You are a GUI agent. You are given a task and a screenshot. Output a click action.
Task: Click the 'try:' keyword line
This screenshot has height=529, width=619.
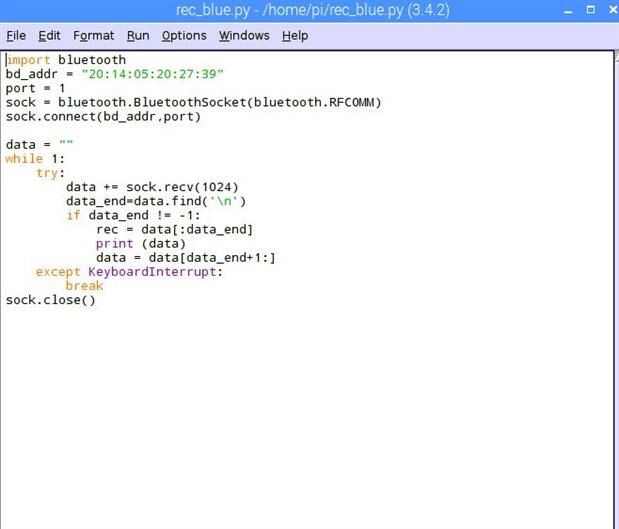pos(50,173)
